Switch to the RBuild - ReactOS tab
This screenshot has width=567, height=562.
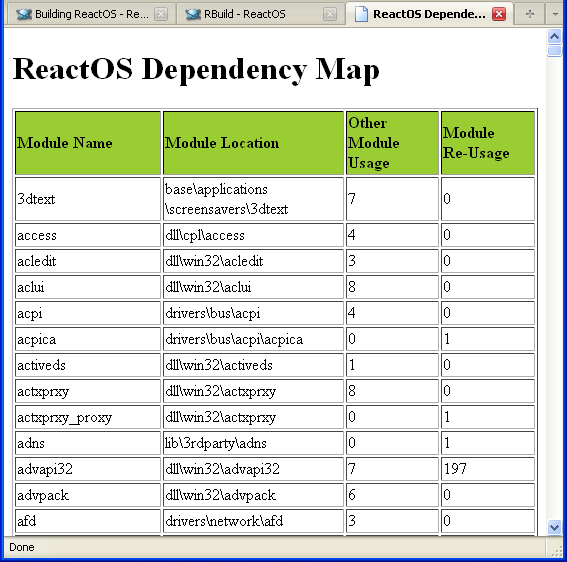click(260, 14)
